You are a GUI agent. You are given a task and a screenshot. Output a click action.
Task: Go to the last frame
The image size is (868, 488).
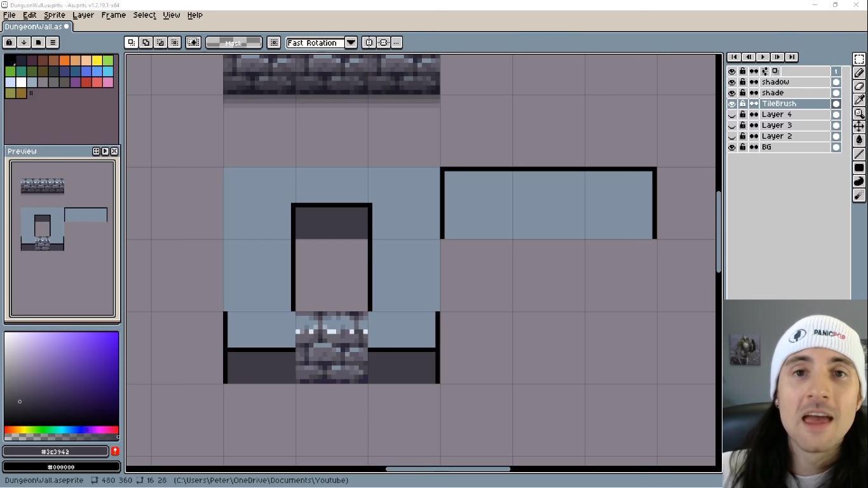[791, 57]
